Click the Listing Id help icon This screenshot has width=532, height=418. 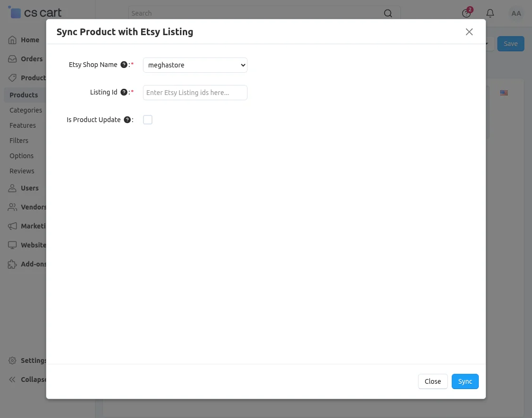coord(124,92)
